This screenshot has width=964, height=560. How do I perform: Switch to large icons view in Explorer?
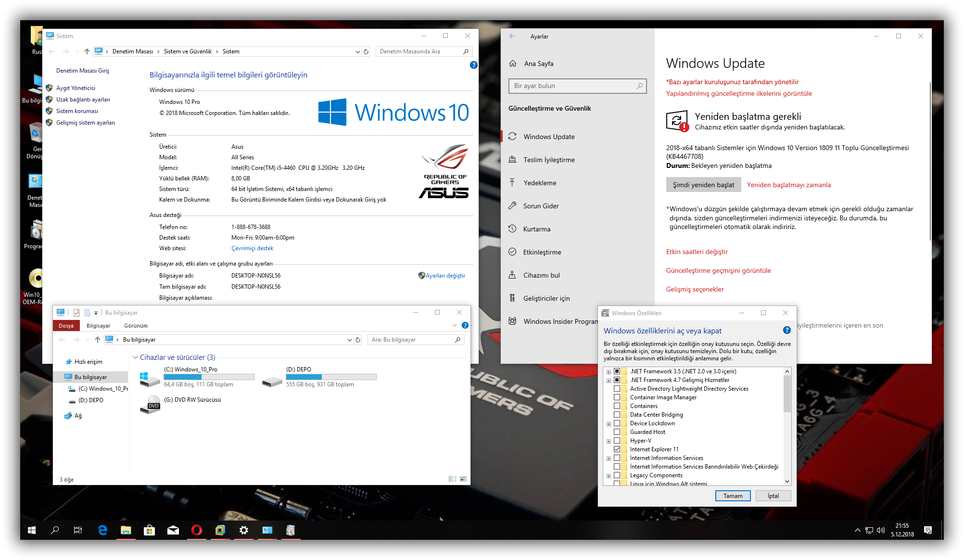tap(463, 479)
